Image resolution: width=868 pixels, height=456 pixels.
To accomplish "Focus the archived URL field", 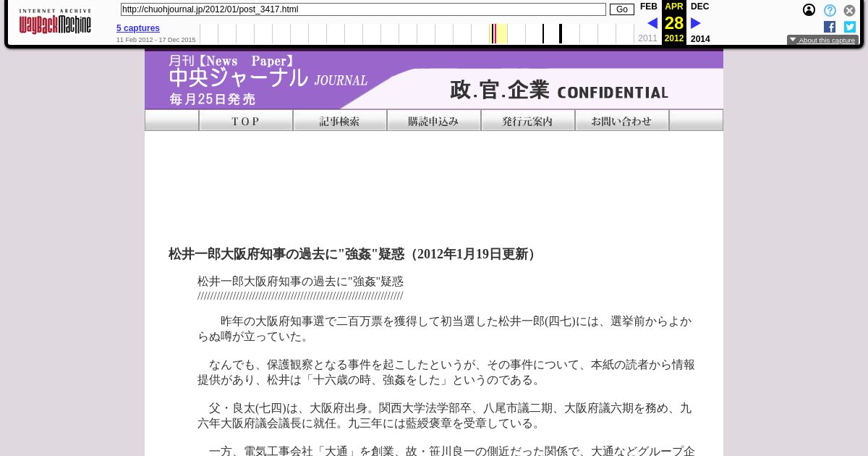I will (x=363, y=9).
